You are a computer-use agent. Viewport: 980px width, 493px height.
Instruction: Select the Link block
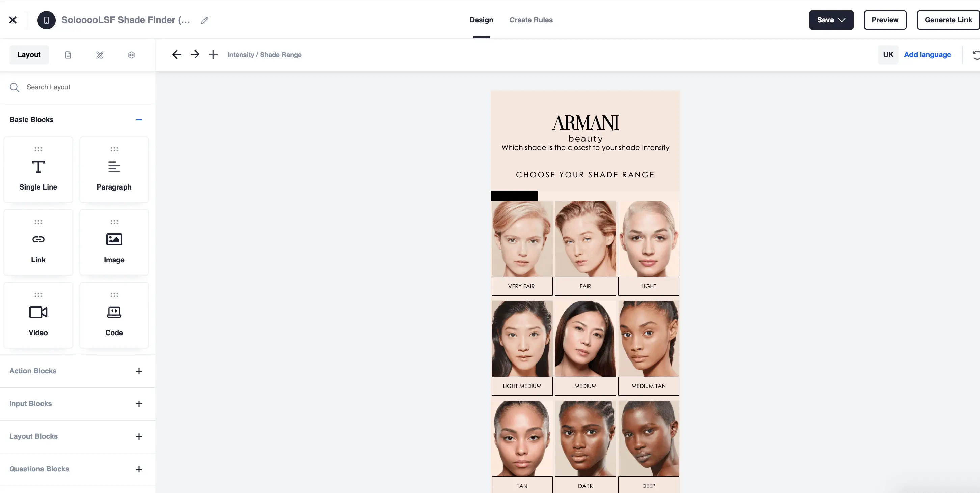[38, 242]
